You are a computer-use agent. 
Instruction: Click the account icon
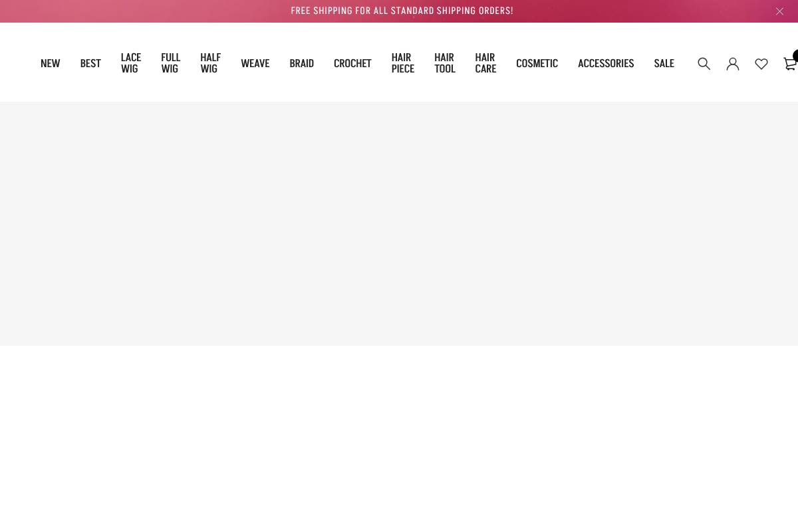(x=732, y=63)
